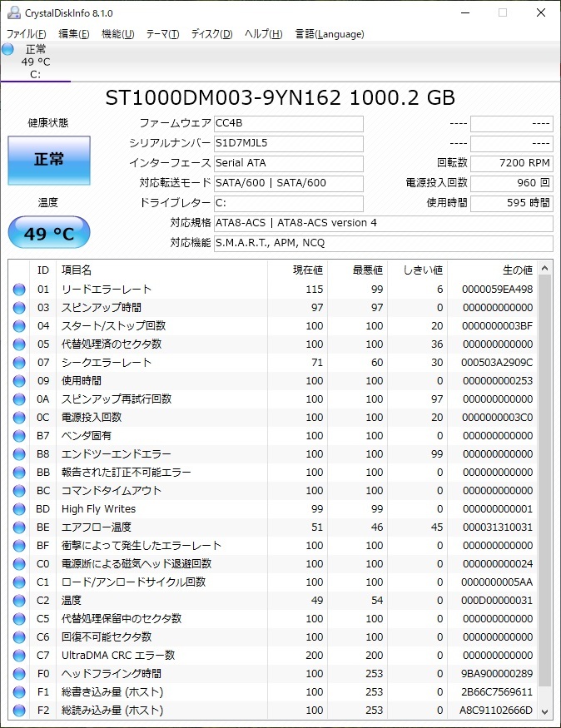Screen dimensions: 561x728
Task: Click status circle for 報告された訂正不可能エラー row
Action: (x=19, y=473)
